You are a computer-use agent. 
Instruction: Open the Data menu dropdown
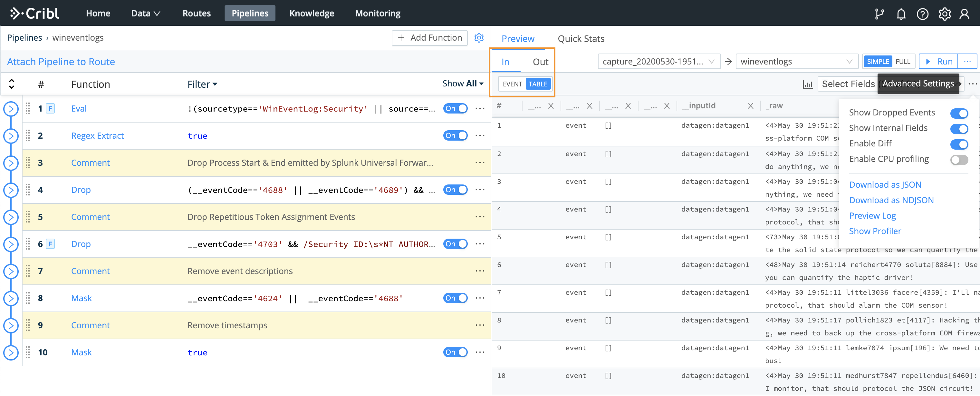pos(145,13)
